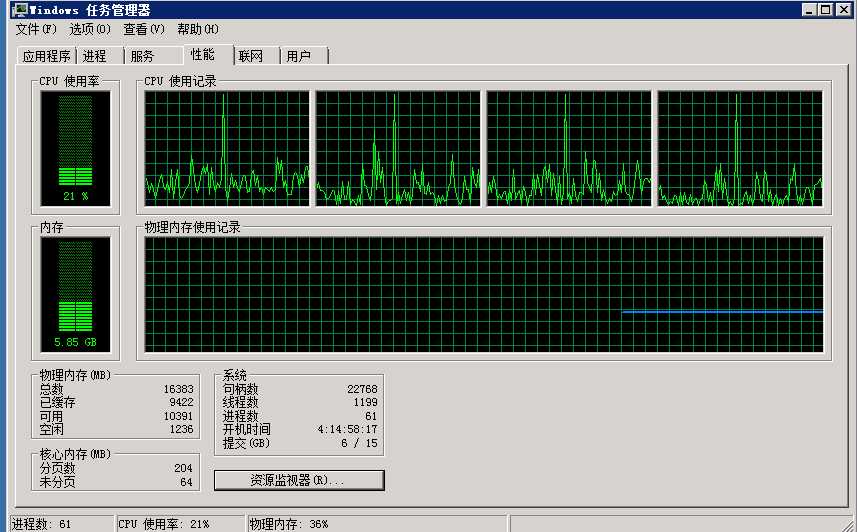
Task: Click 空闲 value 1236
Action: point(181,429)
